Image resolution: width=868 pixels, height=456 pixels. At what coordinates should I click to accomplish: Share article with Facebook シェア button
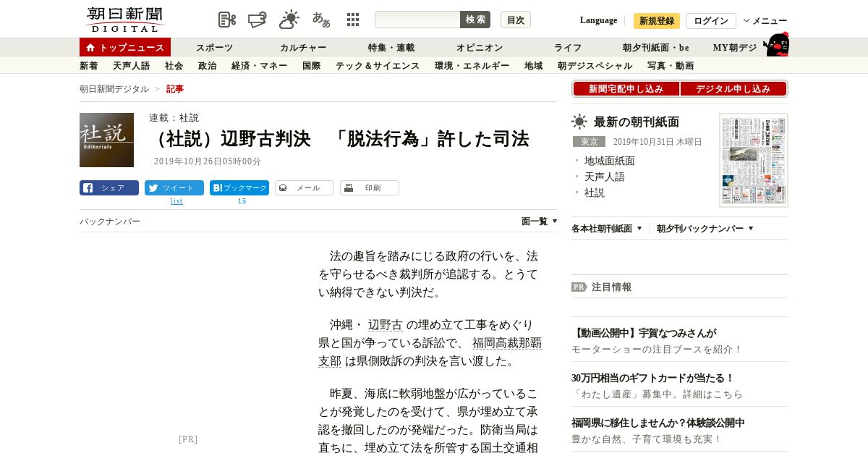click(109, 187)
